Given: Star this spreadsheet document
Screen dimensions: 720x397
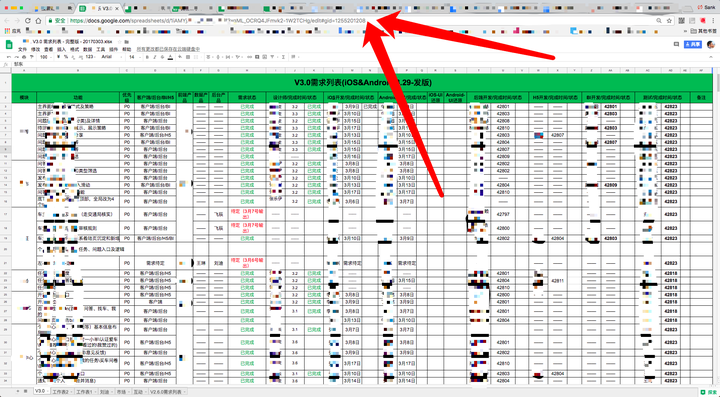Looking at the screenshot, I should [x=120, y=41].
